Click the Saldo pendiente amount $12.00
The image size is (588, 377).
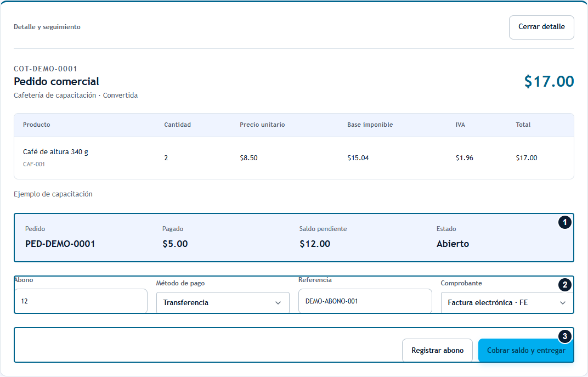point(315,244)
